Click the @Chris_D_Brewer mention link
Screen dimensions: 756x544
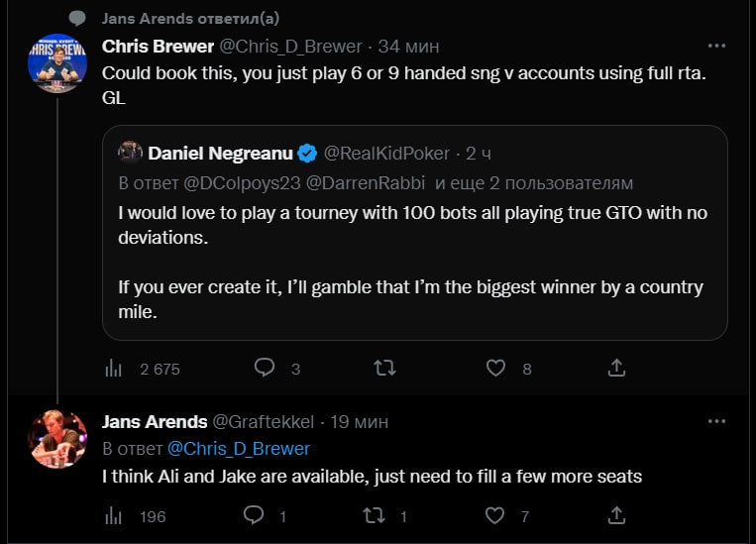[x=238, y=449]
